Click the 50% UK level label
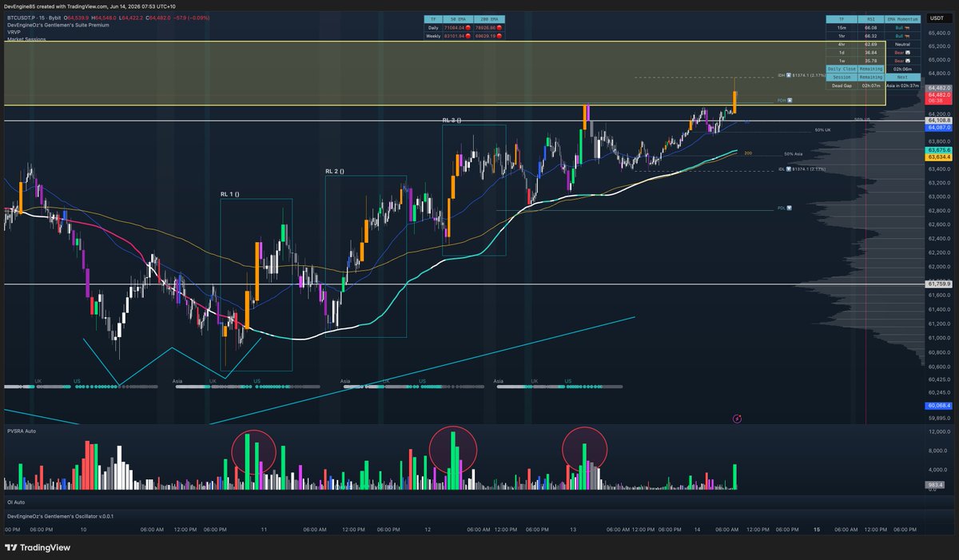This screenshot has height=560, width=959. [x=822, y=129]
